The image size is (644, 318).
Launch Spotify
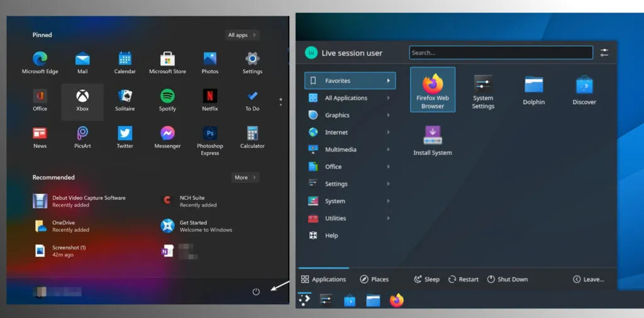[167, 101]
